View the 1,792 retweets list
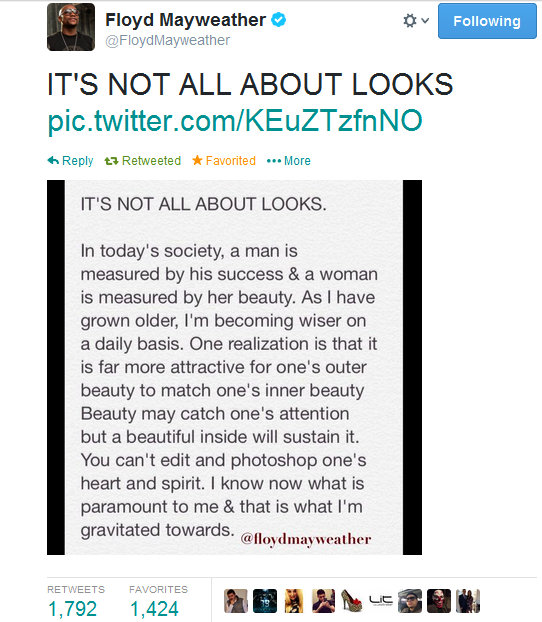This screenshot has width=542, height=622. tap(72, 609)
